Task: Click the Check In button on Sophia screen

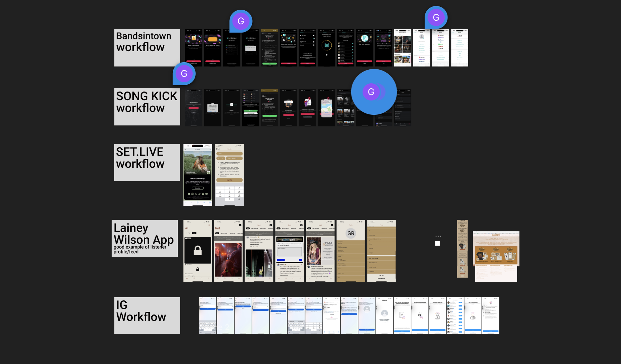Action: tap(197, 188)
